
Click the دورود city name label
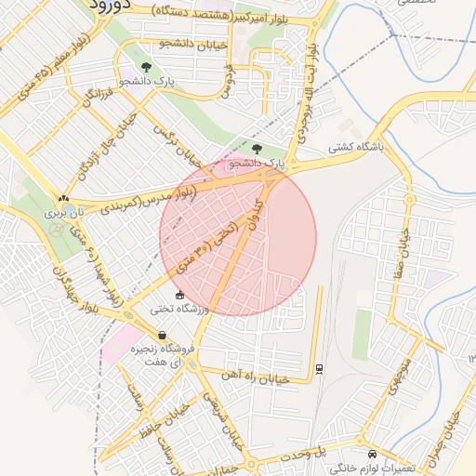(x=111, y=7)
